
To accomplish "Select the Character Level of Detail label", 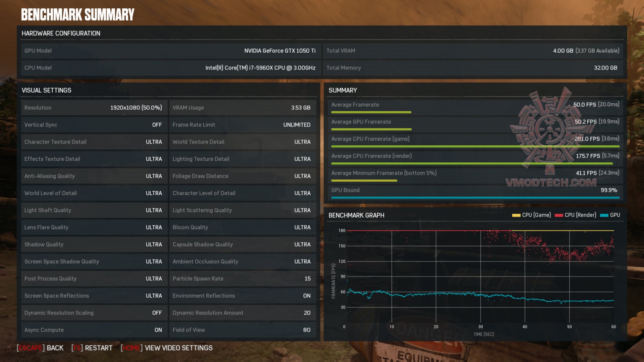I will (204, 193).
